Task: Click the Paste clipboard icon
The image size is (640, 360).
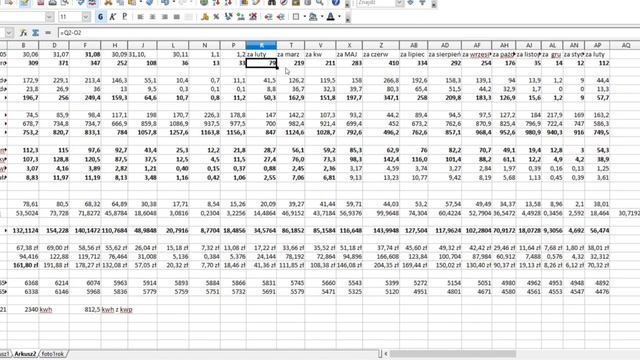Action: (x=132, y=2)
